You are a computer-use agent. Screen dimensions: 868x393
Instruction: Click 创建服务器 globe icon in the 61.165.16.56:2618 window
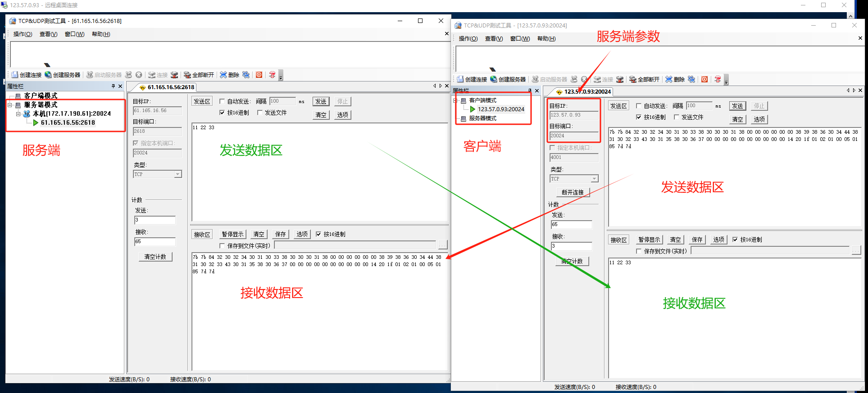[x=48, y=75]
